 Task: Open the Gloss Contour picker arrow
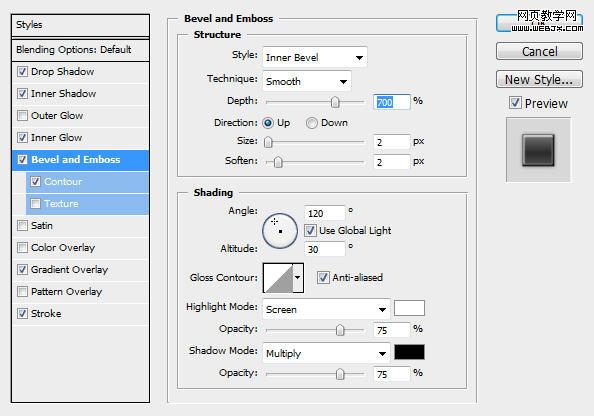coord(298,278)
